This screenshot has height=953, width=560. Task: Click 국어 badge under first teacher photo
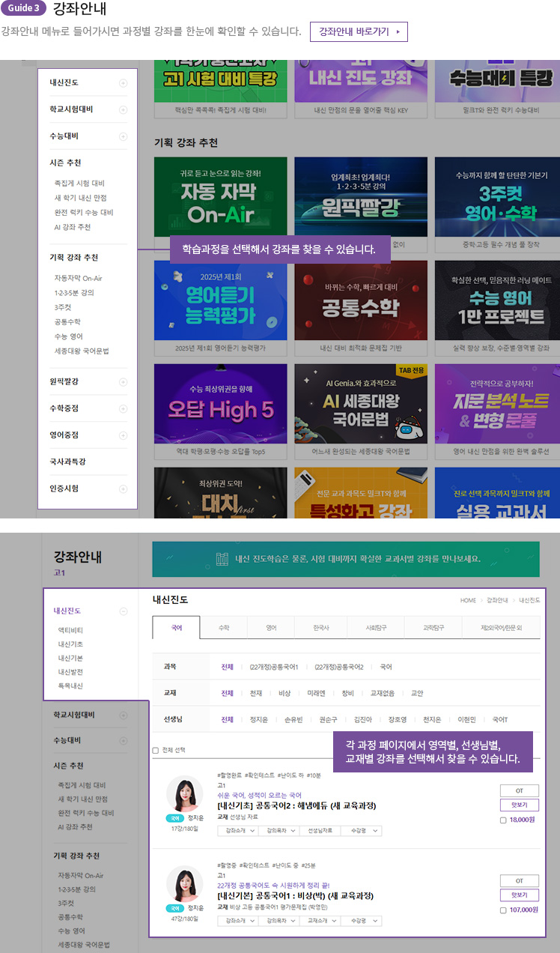coord(174,818)
